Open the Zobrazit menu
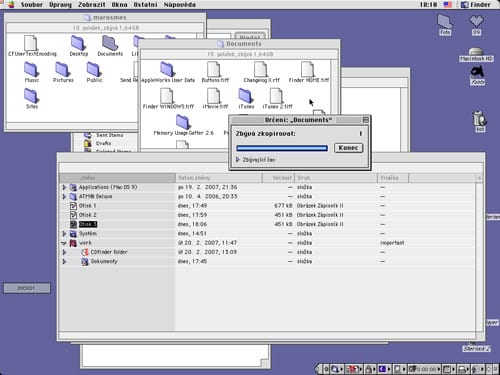Viewport: 500px width, 375px height. point(92,5)
